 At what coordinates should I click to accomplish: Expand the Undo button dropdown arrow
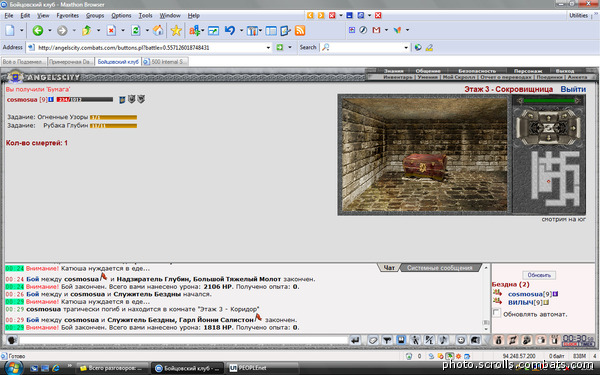(241, 30)
